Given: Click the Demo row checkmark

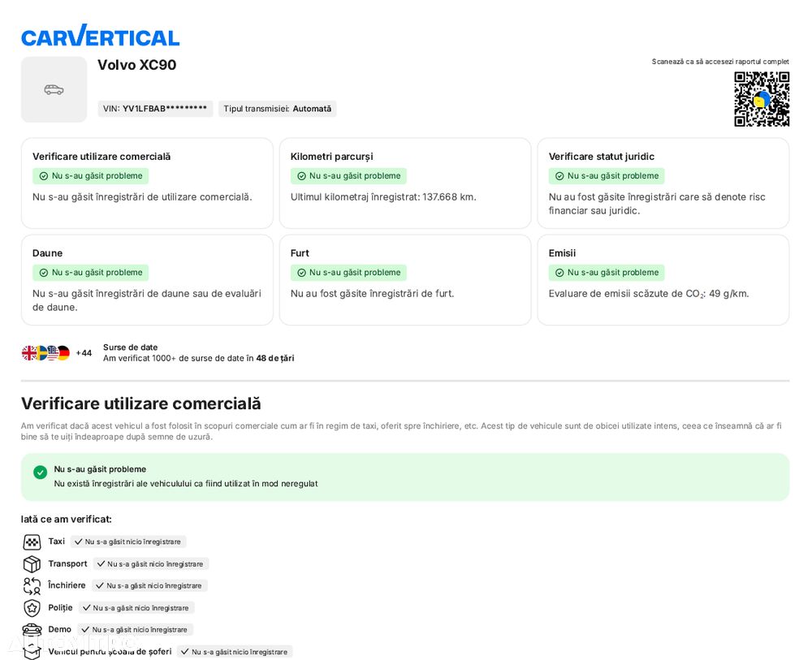Looking at the screenshot, I should click(85, 629).
